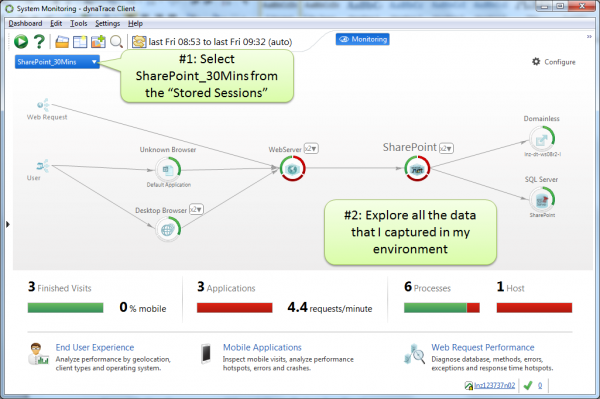Click the Web Request Performance magnifier icon
Screen dimensions: 600x399
pos(415,354)
